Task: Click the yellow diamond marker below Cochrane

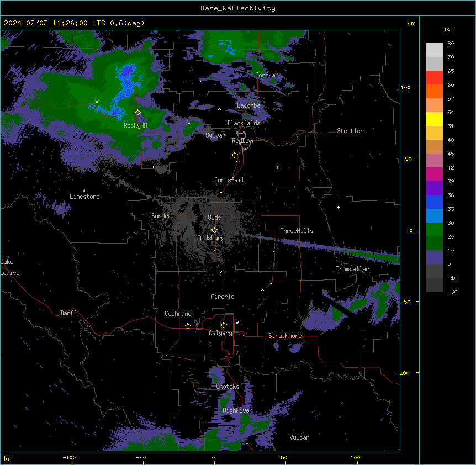Action: tap(188, 326)
